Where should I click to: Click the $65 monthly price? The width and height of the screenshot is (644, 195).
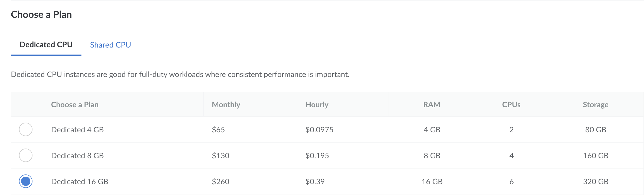click(218, 130)
